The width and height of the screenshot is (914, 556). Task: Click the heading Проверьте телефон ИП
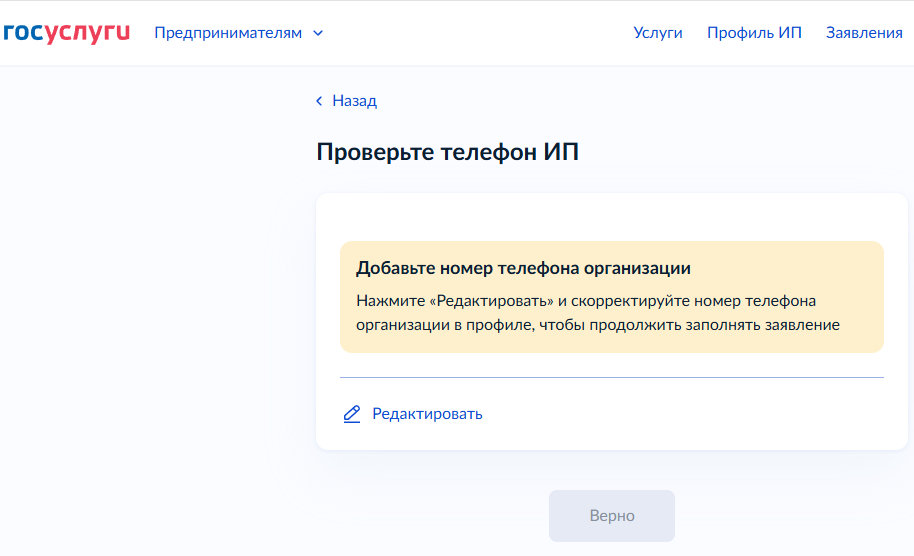447,152
